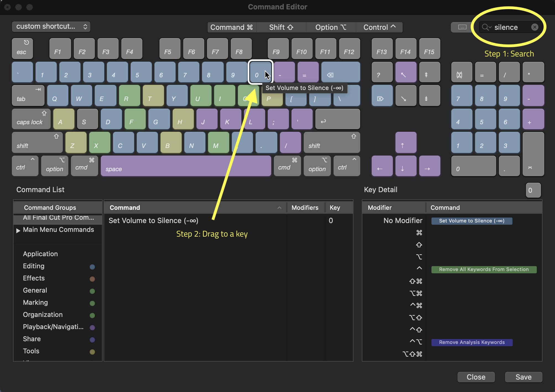Screen dimensions: 555x392
Task: Click Remove Analysis Keywords tag
Action: pos(472,342)
